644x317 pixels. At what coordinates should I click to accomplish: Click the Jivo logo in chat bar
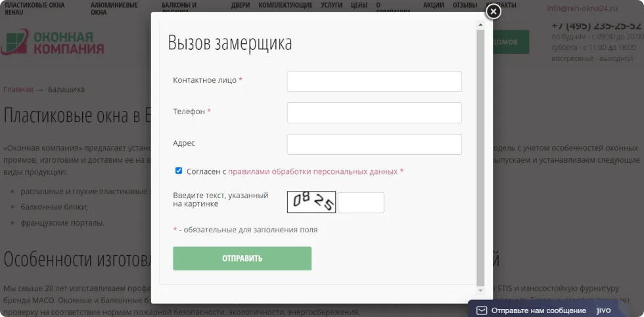[x=603, y=310]
